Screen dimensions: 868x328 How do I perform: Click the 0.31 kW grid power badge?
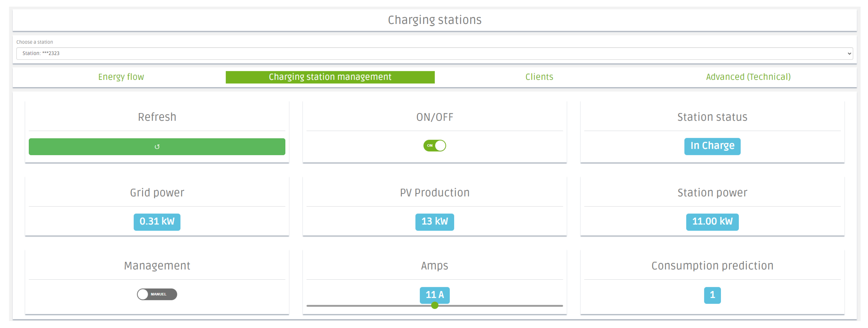click(157, 222)
